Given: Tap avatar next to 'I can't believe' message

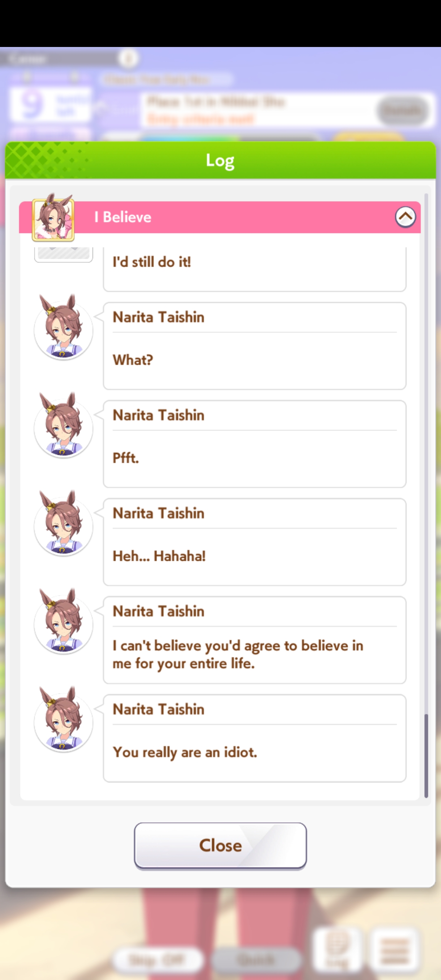Looking at the screenshot, I should click(x=64, y=622).
